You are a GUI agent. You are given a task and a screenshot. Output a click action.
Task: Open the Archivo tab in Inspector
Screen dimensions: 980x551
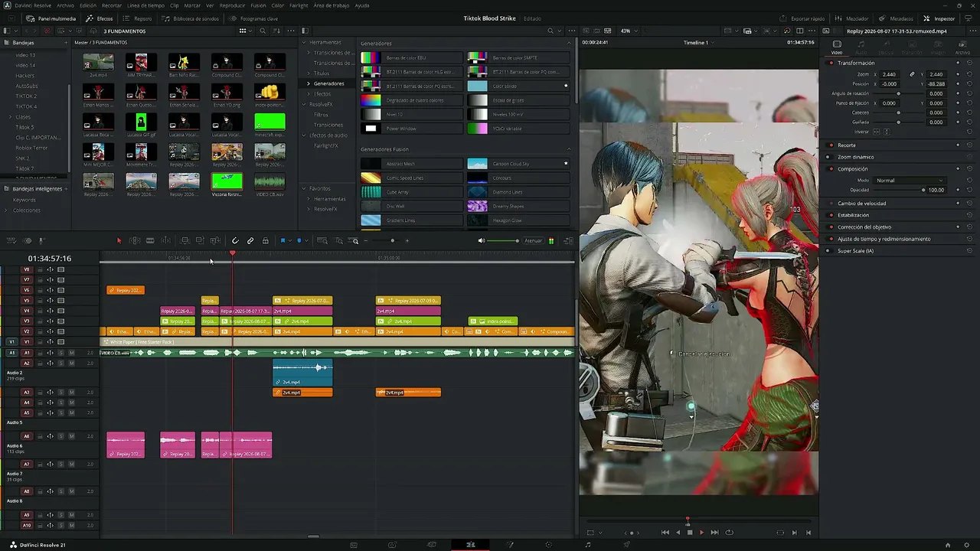962,47
